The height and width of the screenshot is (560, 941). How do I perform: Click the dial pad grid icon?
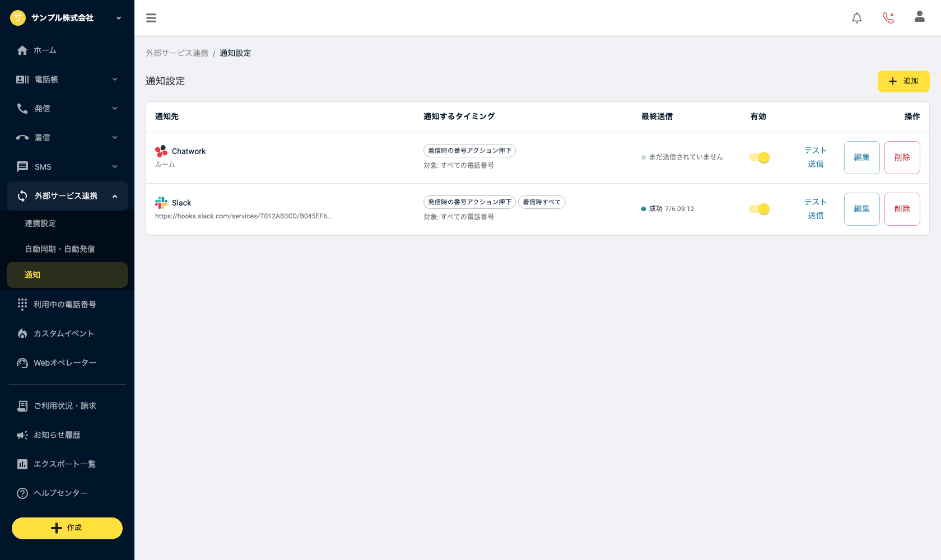pyautogui.click(x=22, y=304)
